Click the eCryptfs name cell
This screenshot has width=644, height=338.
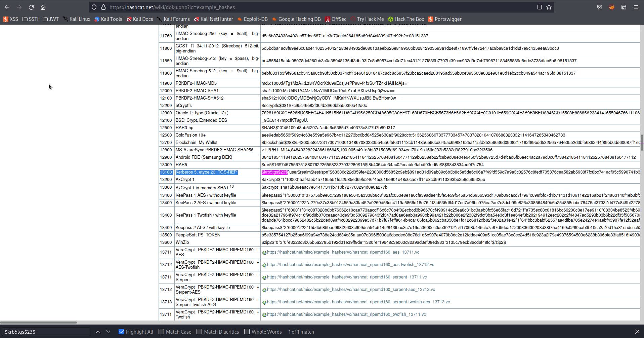click(x=217, y=106)
